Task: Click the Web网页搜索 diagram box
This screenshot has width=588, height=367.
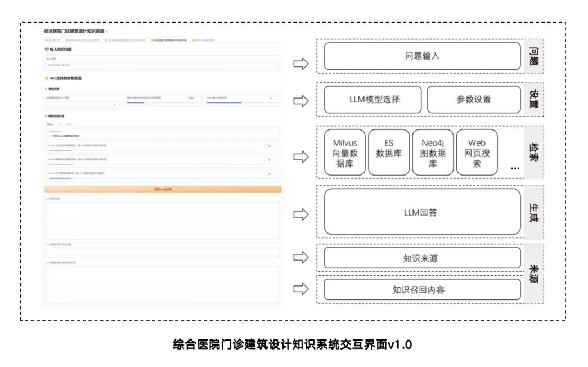Action: pyautogui.click(x=477, y=153)
